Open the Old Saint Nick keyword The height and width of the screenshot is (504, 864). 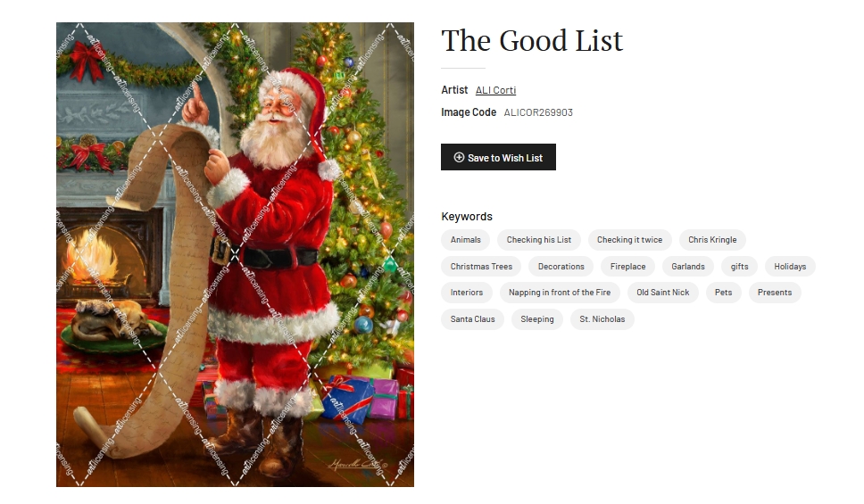pos(663,293)
